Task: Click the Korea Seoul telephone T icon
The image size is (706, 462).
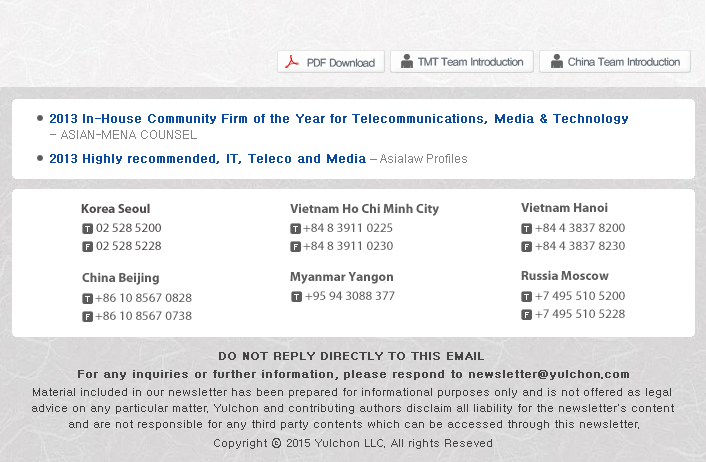Action: [87, 228]
